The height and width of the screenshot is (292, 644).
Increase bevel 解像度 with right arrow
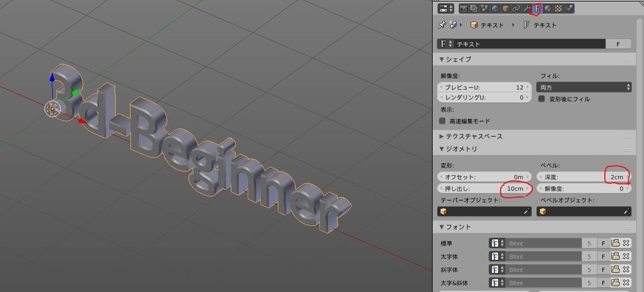pos(628,188)
